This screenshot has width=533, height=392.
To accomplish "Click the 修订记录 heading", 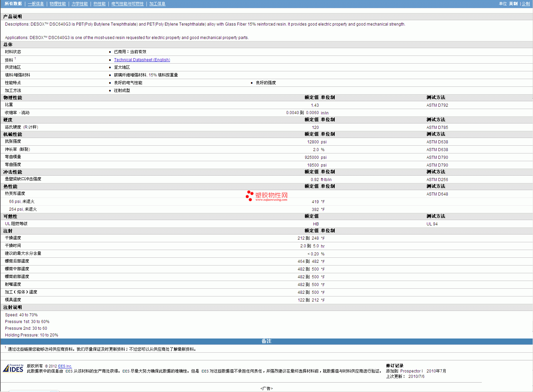I will (395, 366).
